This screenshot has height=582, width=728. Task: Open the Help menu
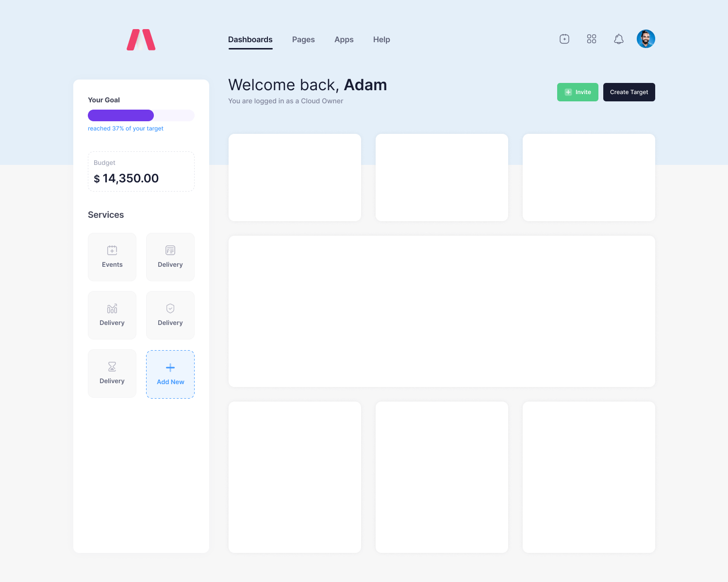381,40
